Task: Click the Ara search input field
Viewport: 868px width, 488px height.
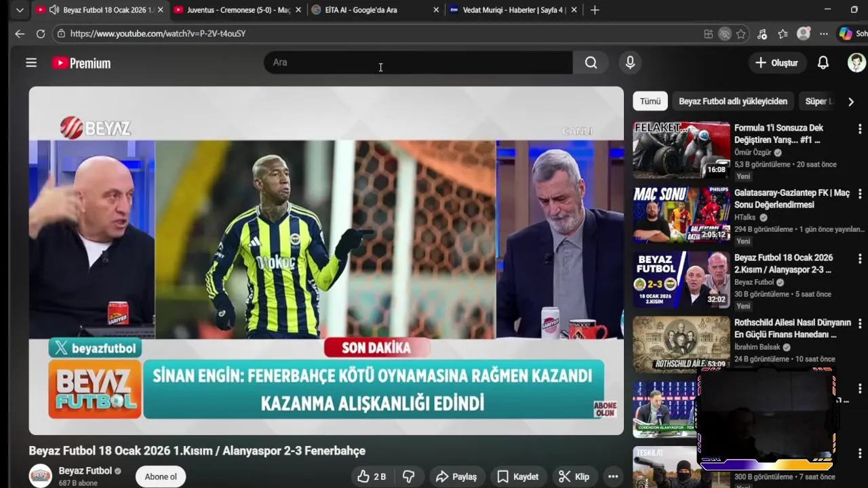Action: click(x=418, y=62)
